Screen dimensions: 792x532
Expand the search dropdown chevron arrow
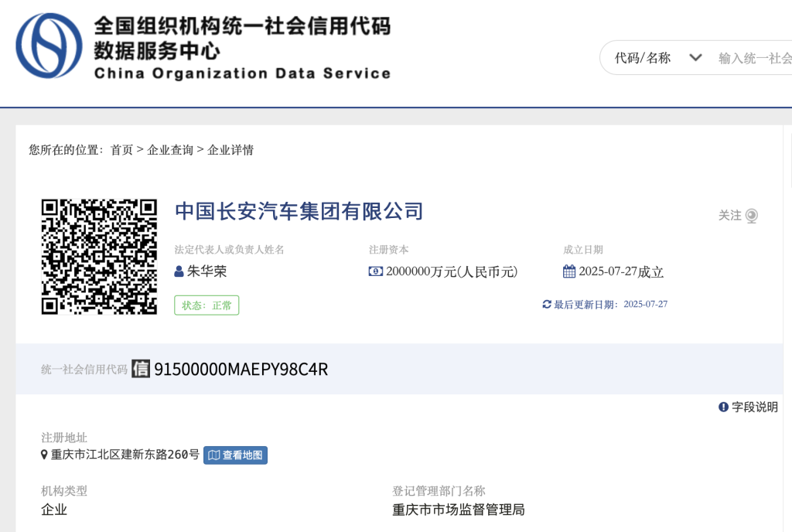(x=695, y=58)
